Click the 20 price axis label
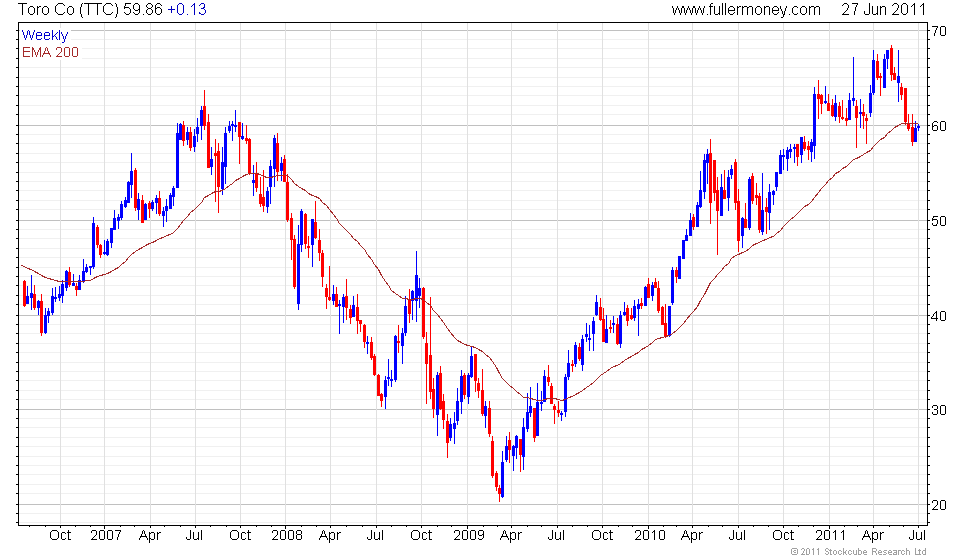Image resolution: width=980 pixels, height=560 pixels. click(x=939, y=505)
